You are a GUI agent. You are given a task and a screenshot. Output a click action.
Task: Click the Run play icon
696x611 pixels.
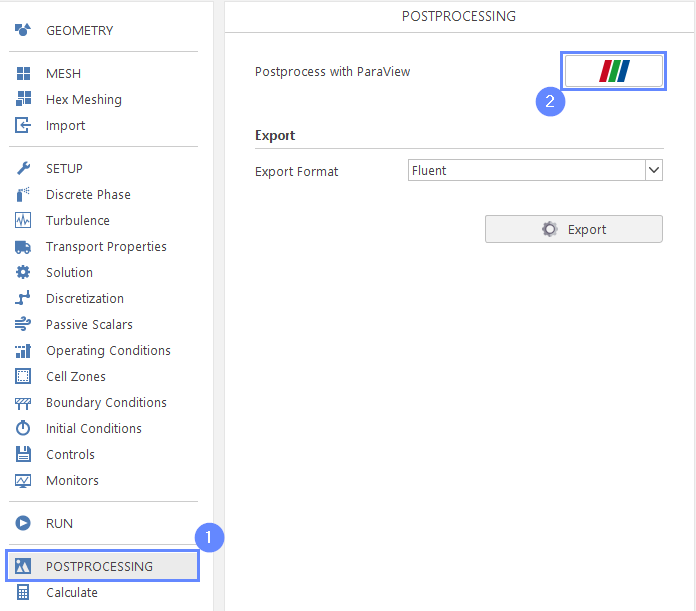pyautogui.click(x=23, y=523)
